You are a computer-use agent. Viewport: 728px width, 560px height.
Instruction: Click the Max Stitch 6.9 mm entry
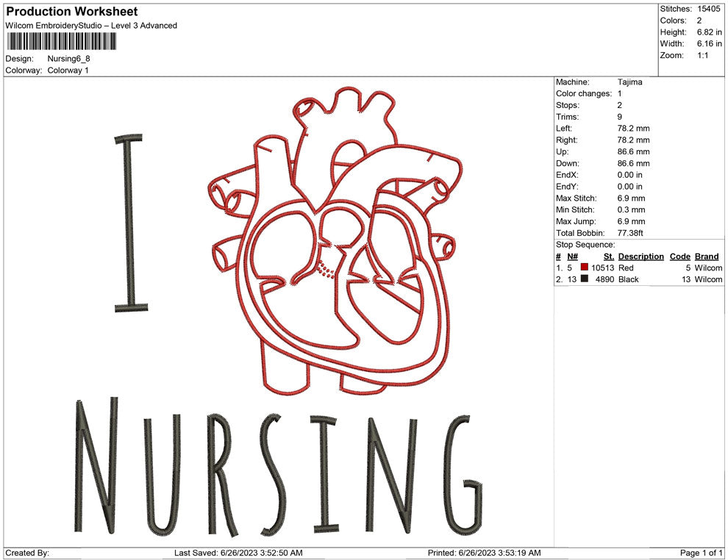pos(632,198)
